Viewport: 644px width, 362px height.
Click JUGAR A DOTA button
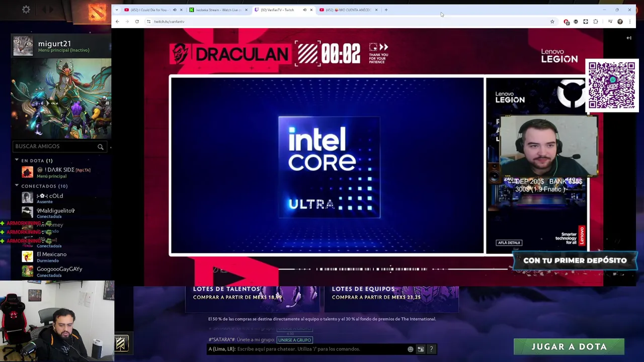coord(569,346)
